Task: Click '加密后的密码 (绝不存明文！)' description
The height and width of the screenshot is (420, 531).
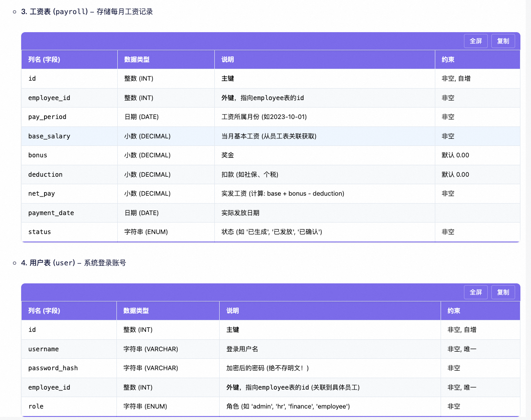Action: point(268,368)
